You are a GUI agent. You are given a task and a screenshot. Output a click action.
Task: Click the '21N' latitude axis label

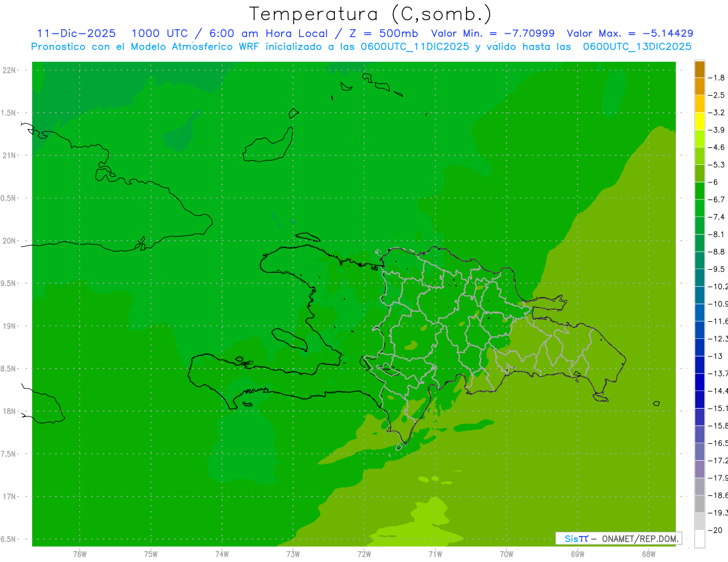coord(10,156)
